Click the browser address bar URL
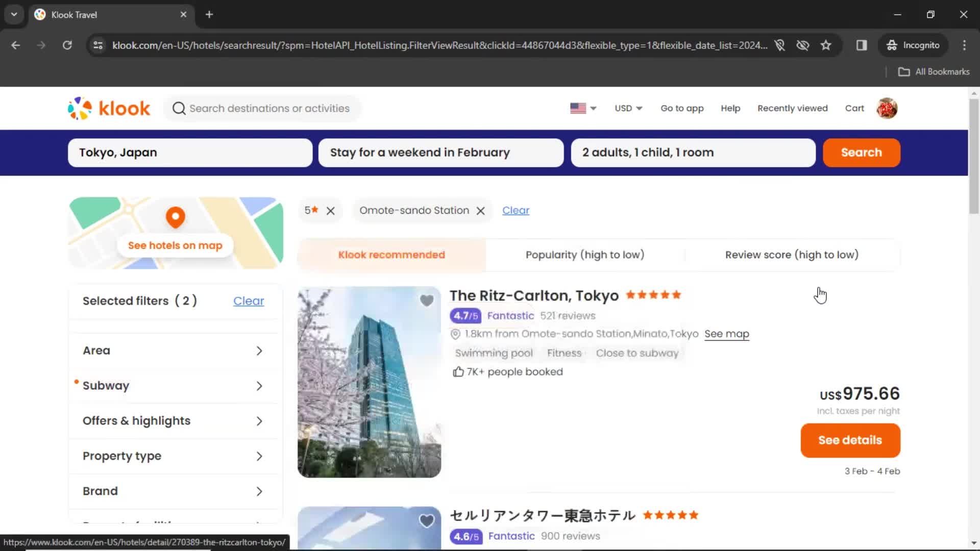The image size is (980, 551). pos(439,45)
